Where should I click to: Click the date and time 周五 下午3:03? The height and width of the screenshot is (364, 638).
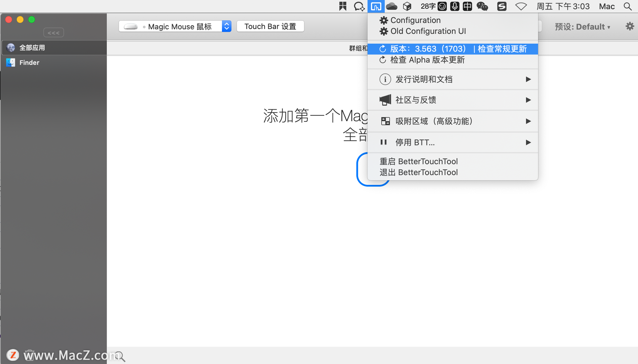click(x=563, y=6)
